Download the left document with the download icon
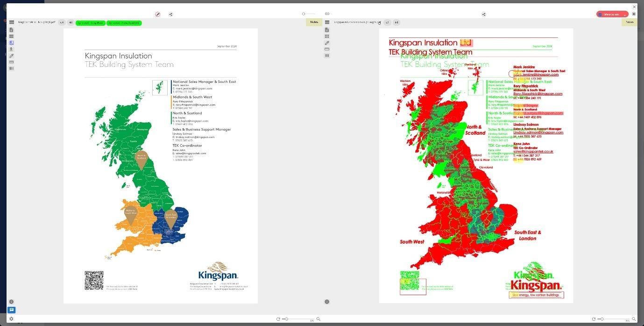 [12, 49]
